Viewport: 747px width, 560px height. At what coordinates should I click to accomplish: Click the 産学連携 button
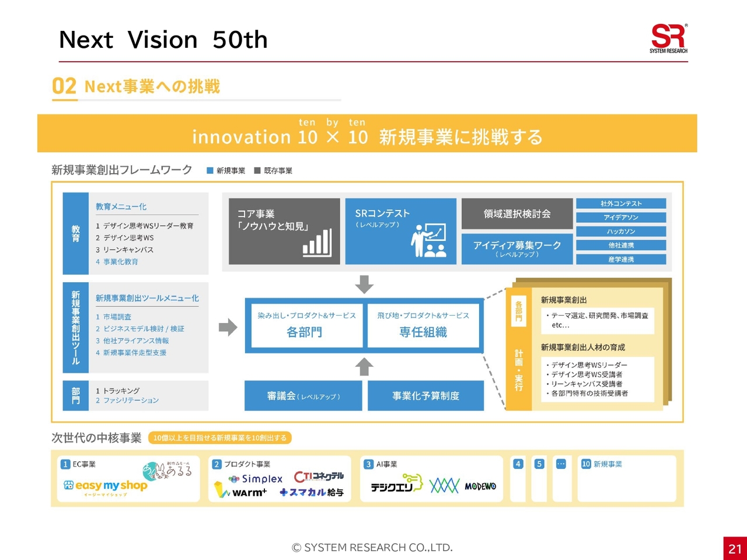[x=621, y=260]
